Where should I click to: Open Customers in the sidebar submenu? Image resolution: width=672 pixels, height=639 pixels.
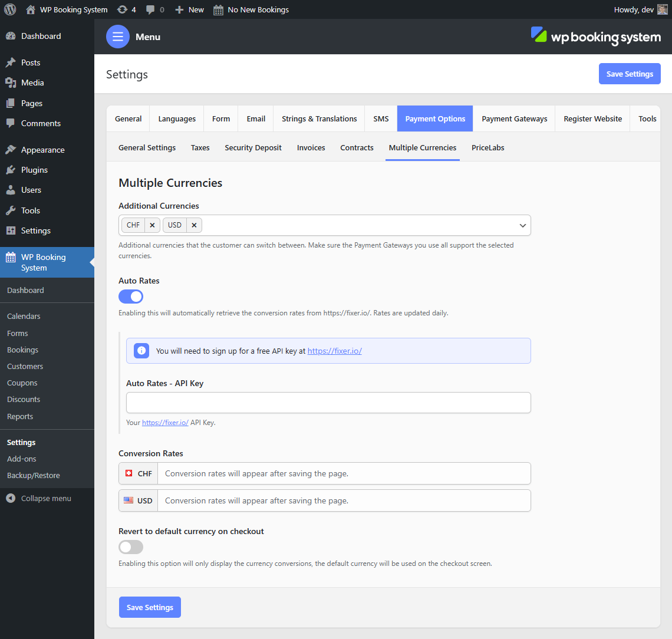coord(25,367)
